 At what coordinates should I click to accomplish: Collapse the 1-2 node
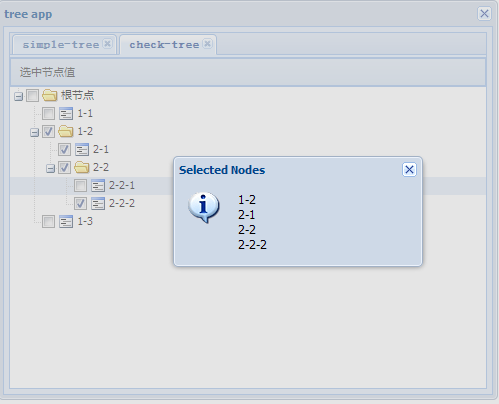[x=34, y=133]
